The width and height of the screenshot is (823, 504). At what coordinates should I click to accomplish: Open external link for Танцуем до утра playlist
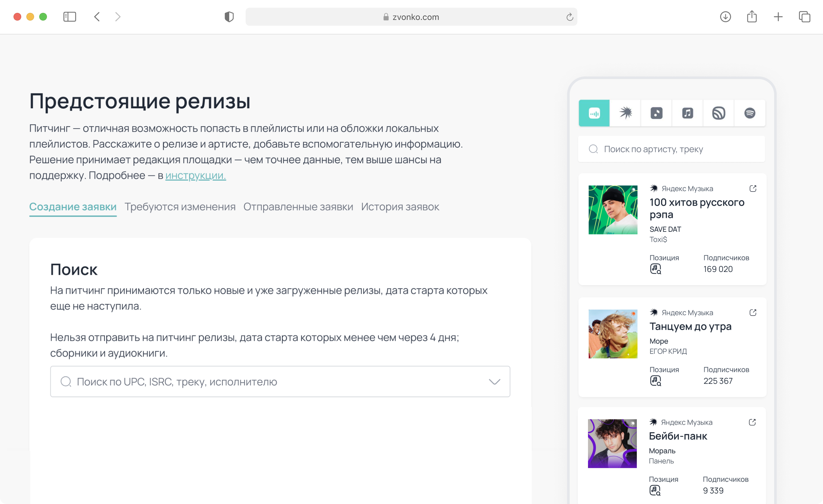tap(753, 313)
